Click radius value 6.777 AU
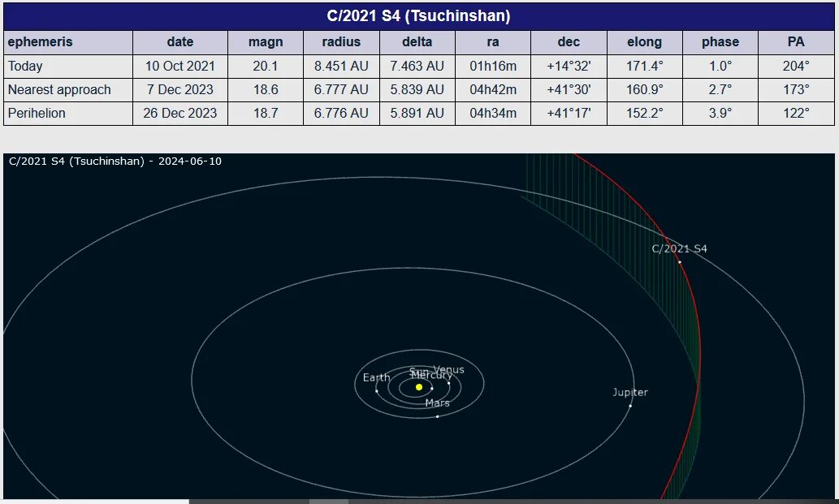The image size is (839, 504). coord(341,89)
